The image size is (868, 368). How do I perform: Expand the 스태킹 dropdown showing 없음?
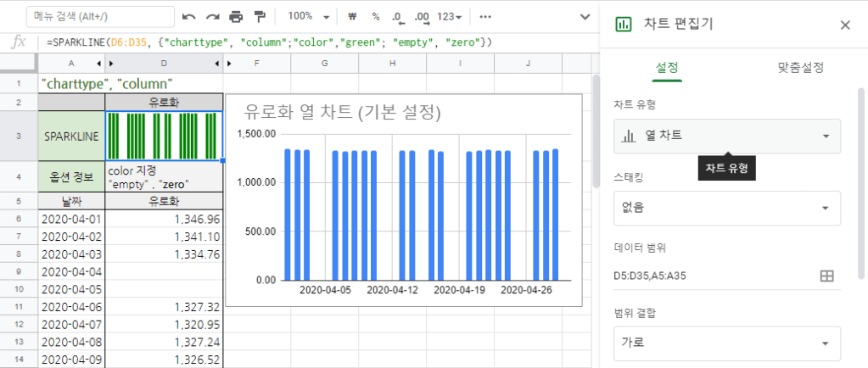pos(727,208)
